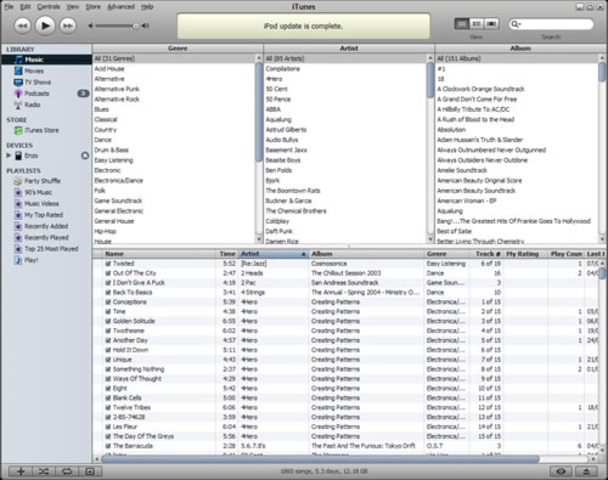The image size is (608, 480).
Task: Select Daft Punk in the Artist list
Action: 345,231
